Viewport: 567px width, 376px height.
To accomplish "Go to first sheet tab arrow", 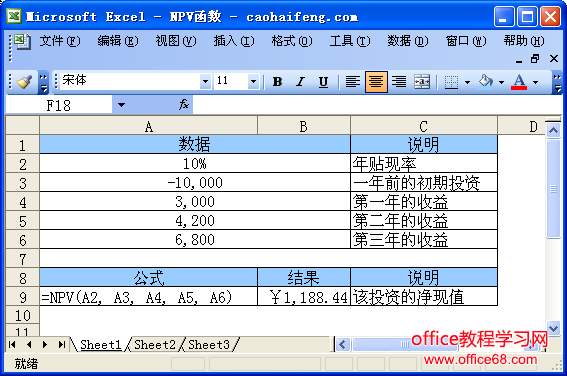I will click(x=12, y=345).
